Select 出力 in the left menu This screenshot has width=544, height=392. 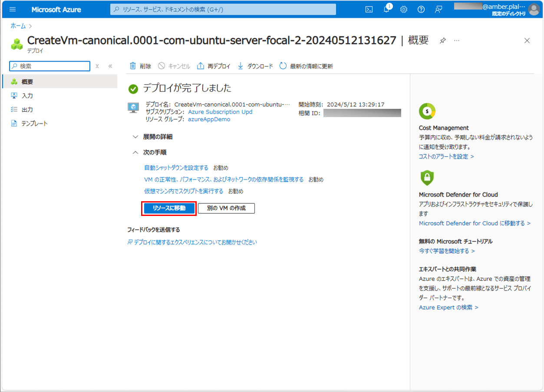[x=59, y=109]
